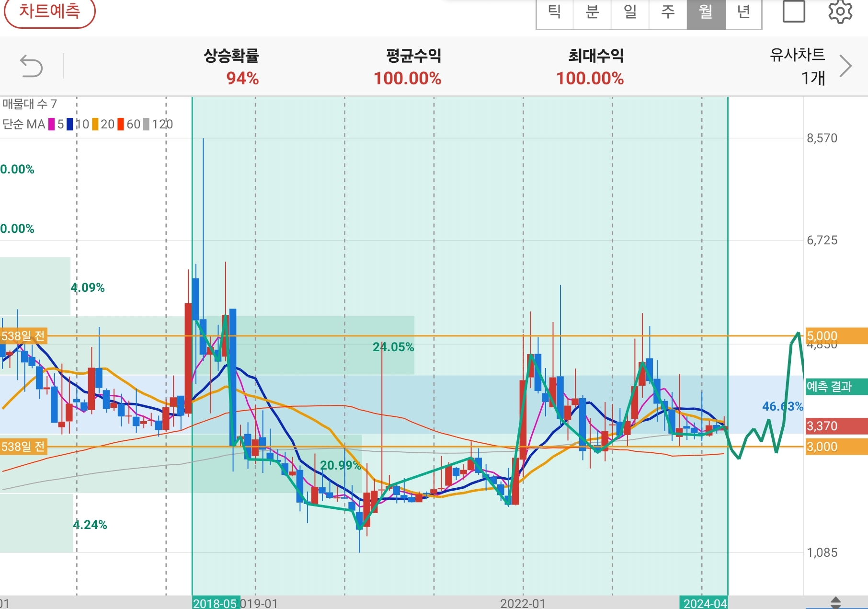Click the 20.99% volume profile label
Image resolution: width=868 pixels, height=609 pixels.
pyautogui.click(x=341, y=465)
